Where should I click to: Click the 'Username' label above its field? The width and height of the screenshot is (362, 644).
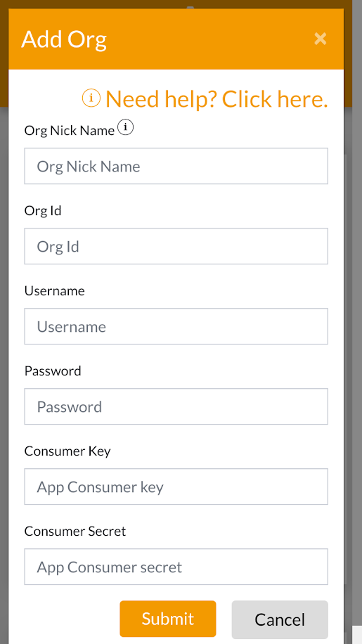click(x=55, y=291)
